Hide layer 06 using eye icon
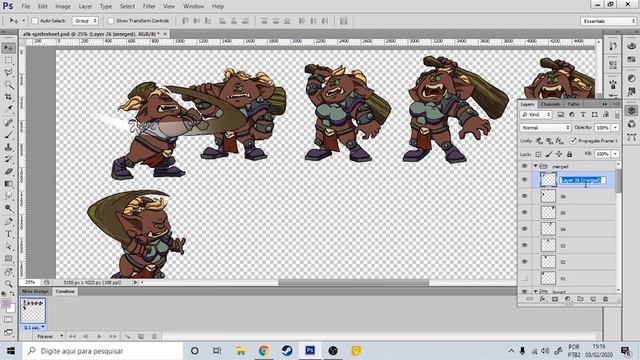 524,196
